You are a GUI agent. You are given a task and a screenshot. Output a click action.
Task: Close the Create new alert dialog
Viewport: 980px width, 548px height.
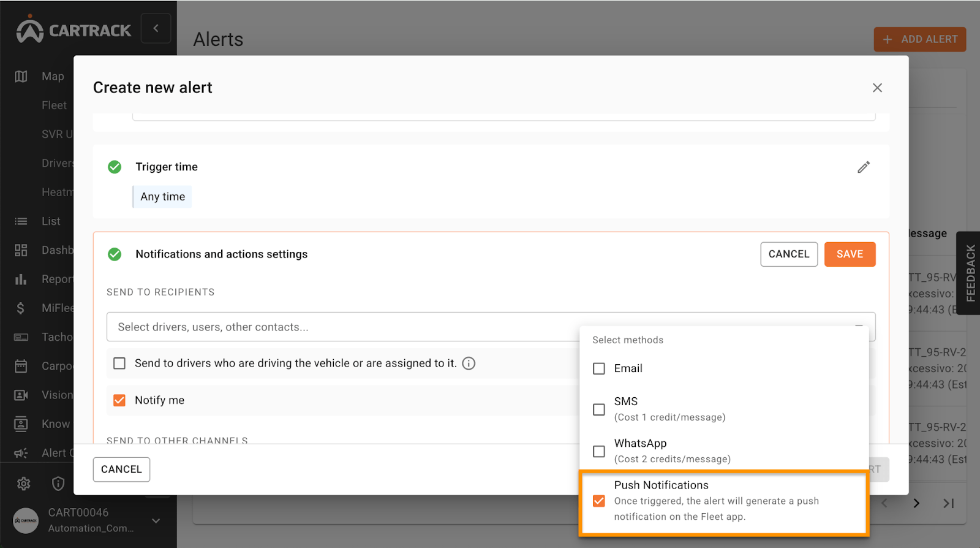[x=877, y=88]
